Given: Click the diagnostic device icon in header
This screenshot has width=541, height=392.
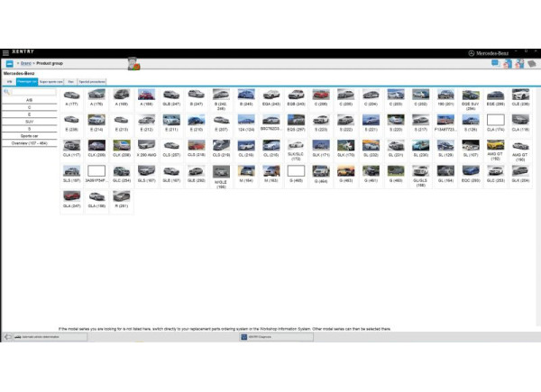Looking at the screenshot, I should coord(133,62).
